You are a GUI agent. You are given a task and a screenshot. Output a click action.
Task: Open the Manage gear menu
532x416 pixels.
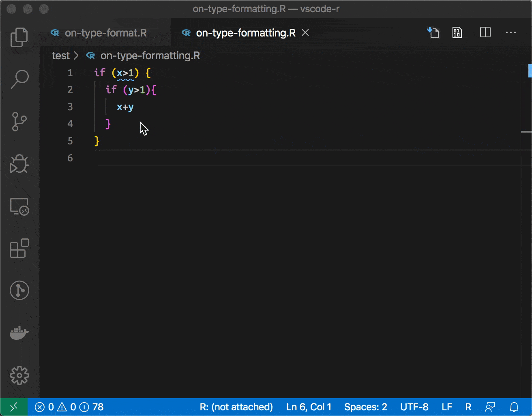click(x=19, y=375)
